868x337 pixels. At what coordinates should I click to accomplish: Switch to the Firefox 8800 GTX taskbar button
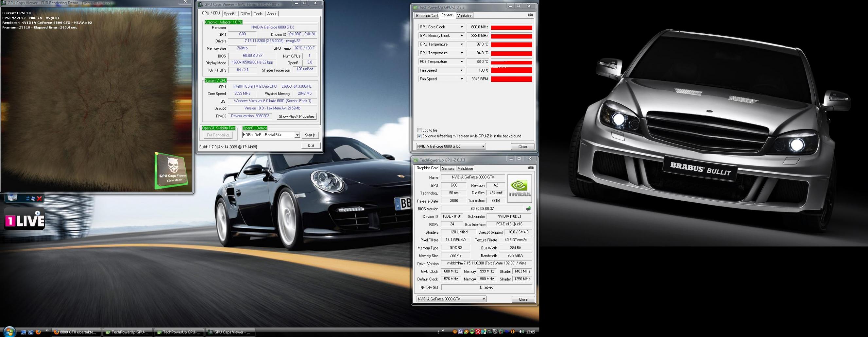point(77,332)
